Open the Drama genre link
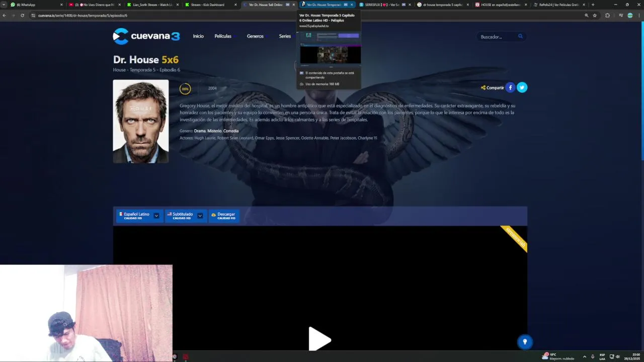The image size is (644, 362). [200, 131]
